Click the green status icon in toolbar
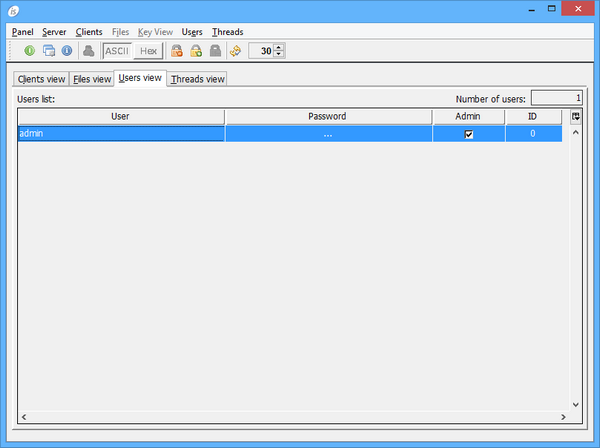 pyautogui.click(x=30, y=51)
